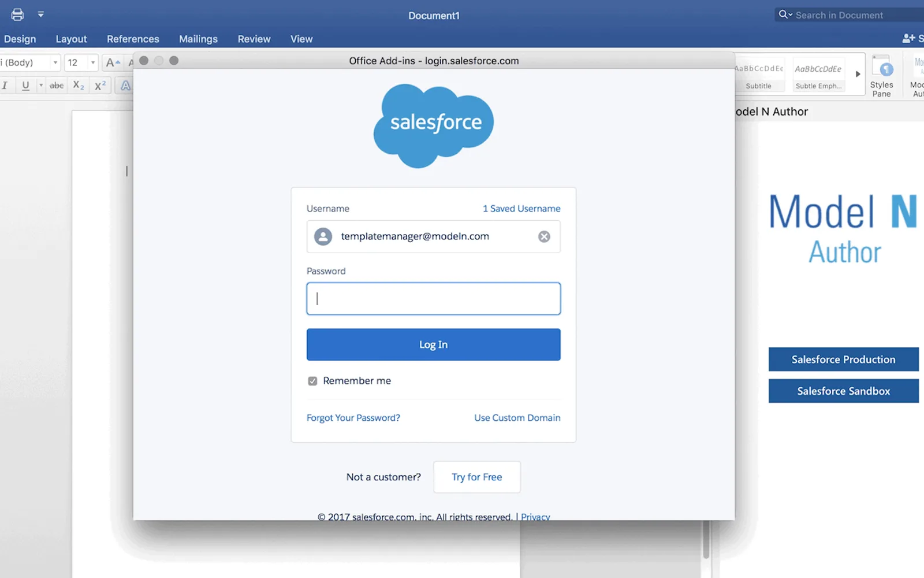Open the View ribbon tab
This screenshot has width=924, height=578.
tap(301, 39)
